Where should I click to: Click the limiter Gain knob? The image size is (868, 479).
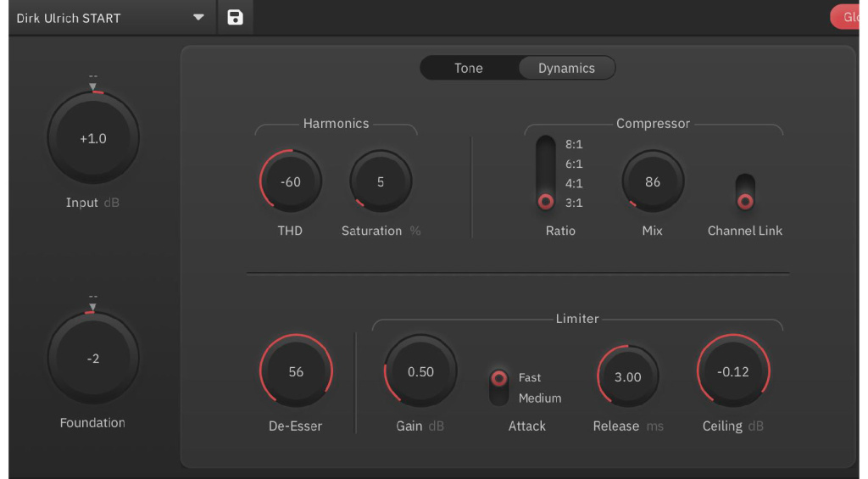[420, 372]
